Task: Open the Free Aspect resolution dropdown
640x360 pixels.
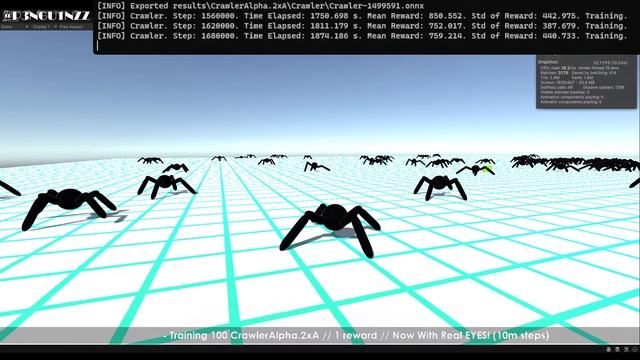Action: [72, 27]
